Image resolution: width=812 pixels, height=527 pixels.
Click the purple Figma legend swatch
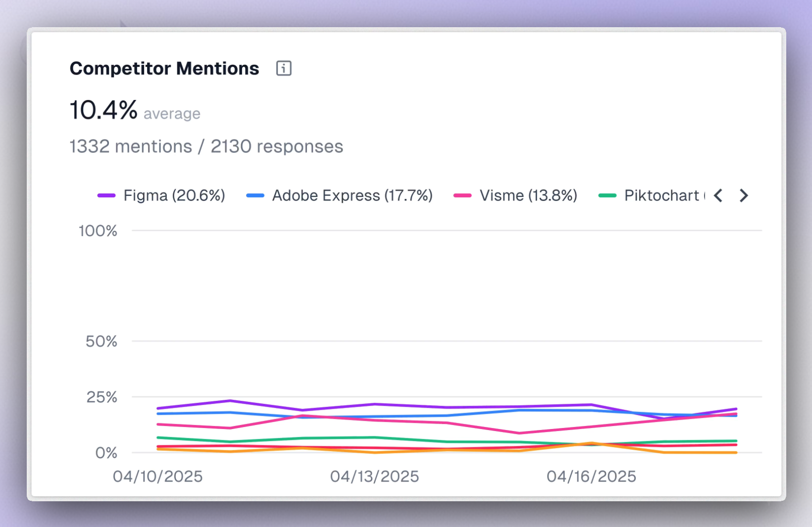click(106, 196)
